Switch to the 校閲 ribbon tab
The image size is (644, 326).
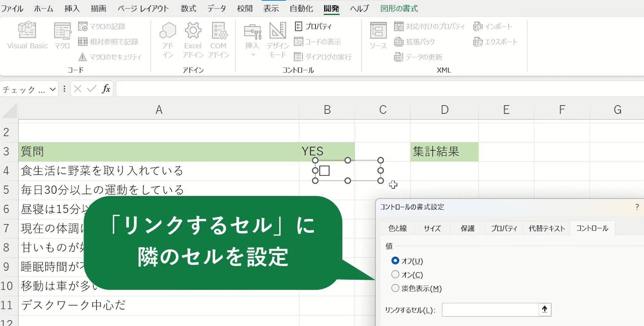(x=245, y=8)
